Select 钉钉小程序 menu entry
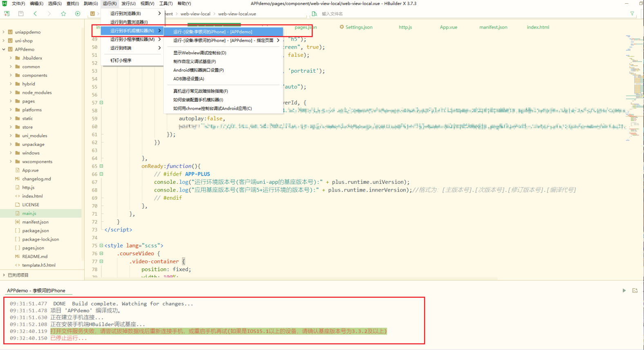 [132, 60]
